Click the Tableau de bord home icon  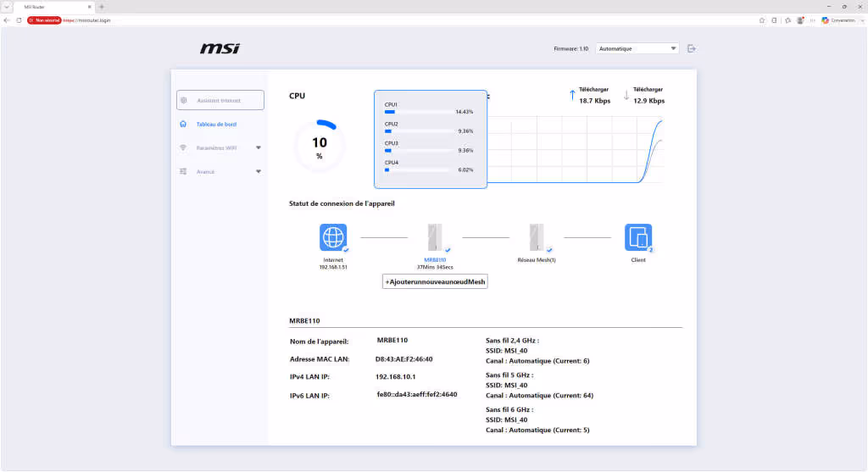point(183,124)
